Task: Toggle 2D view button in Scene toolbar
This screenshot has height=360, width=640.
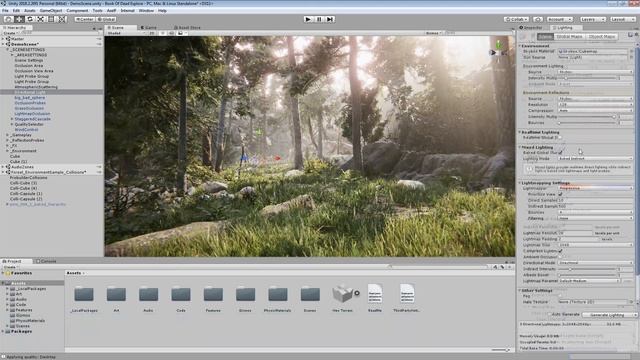Action: tap(152, 33)
